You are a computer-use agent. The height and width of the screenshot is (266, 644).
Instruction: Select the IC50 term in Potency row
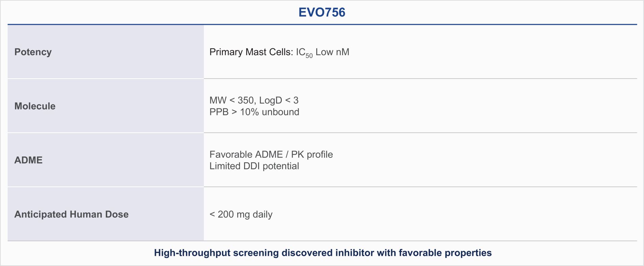pyautogui.click(x=304, y=53)
